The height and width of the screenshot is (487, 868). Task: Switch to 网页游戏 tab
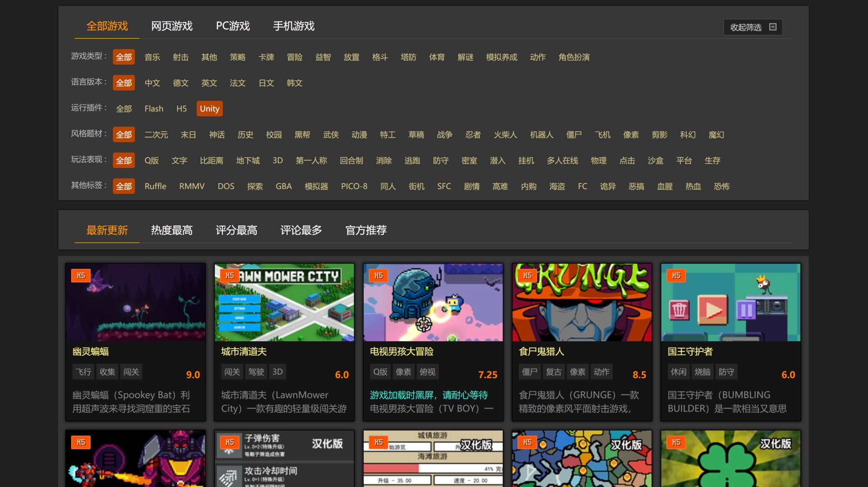pos(172,26)
